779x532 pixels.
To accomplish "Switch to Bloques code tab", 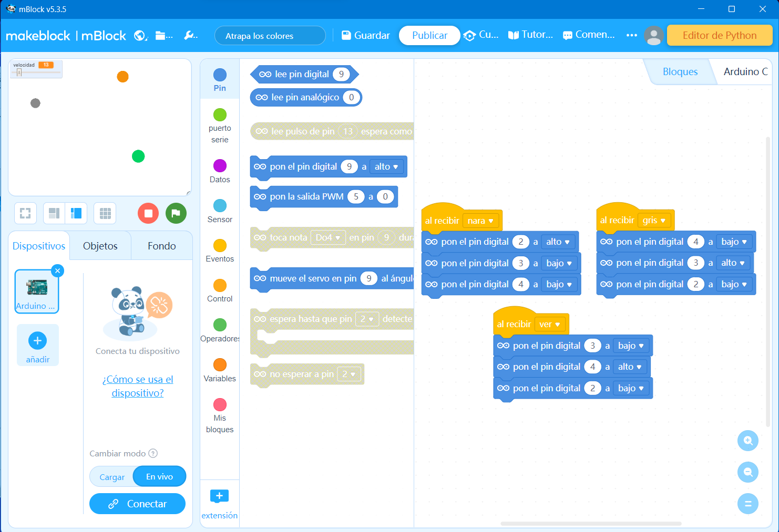I will click(x=680, y=71).
